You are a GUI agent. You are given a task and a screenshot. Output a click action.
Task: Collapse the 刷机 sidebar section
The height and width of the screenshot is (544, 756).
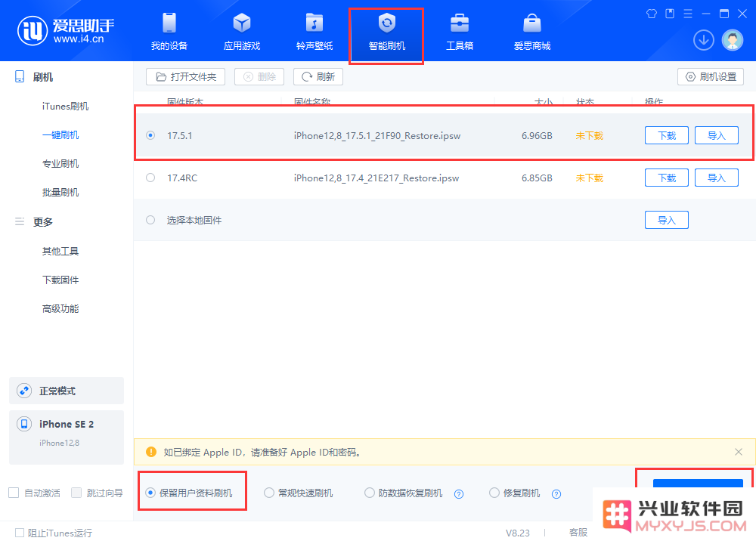pos(43,77)
